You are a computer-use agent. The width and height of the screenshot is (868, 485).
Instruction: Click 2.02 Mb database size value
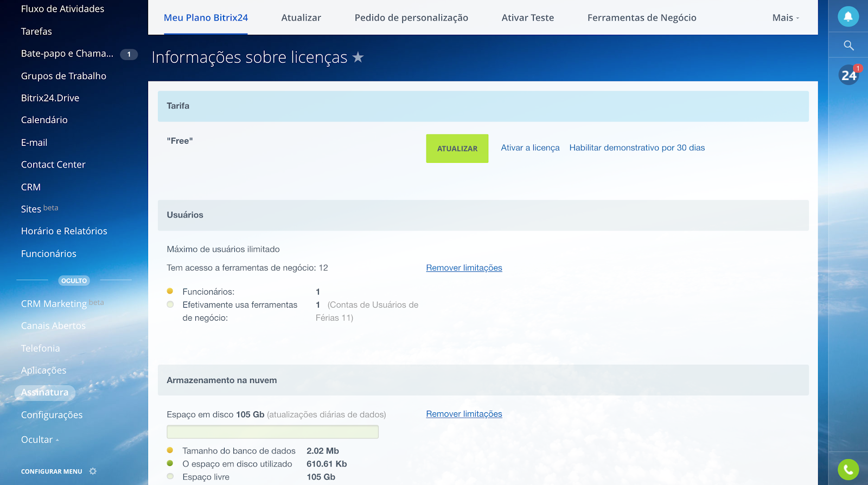tap(323, 451)
